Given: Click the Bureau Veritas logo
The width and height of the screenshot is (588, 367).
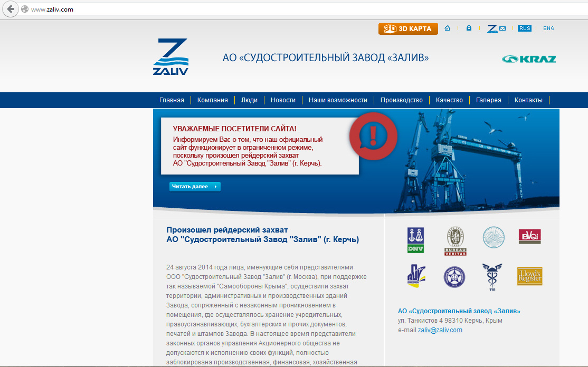Looking at the screenshot, I should click(455, 241).
